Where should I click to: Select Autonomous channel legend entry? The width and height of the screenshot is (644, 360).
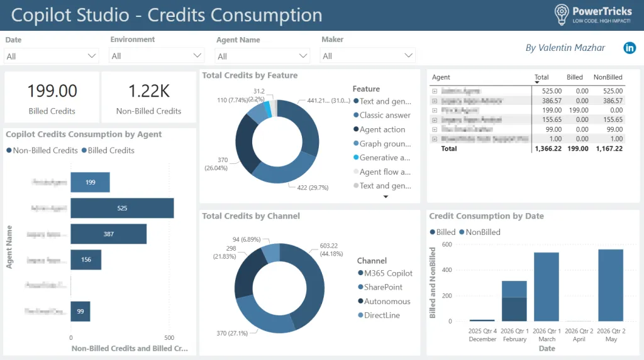click(x=384, y=302)
